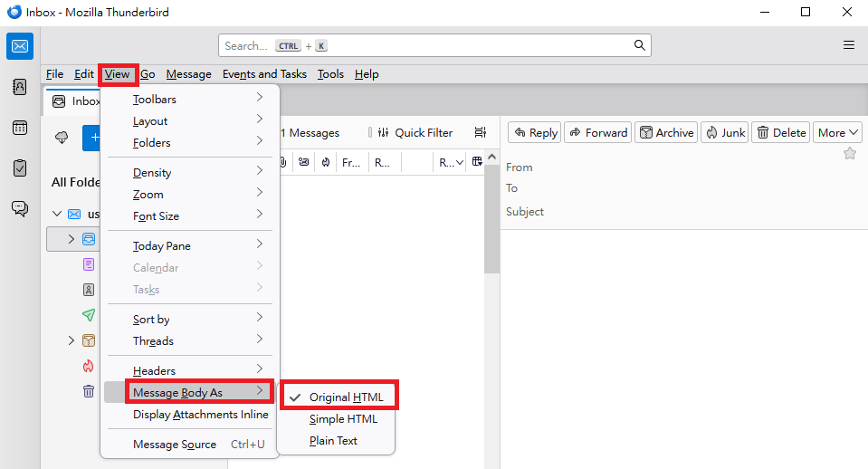Expand the Threads submenu
Image resolution: width=868 pixels, height=469 pixels.
189,341
